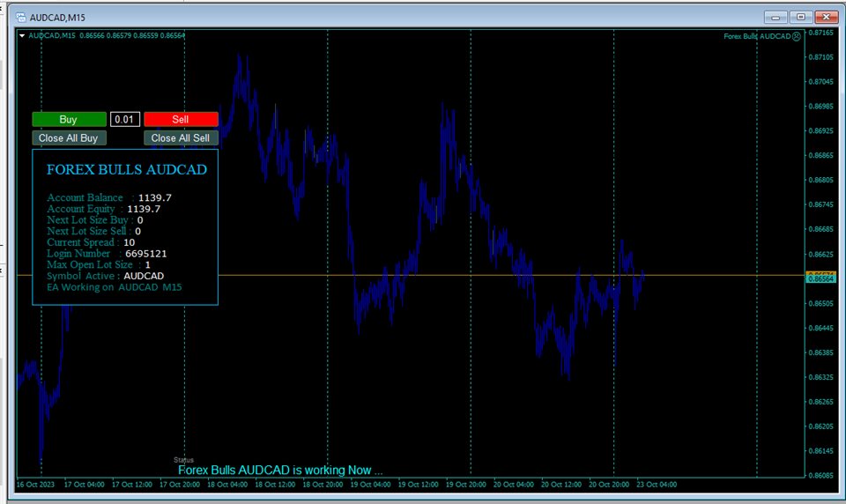This screenshot has height=504, width=846.
Task: Click the Current Spread value 10
Action: 129,243
